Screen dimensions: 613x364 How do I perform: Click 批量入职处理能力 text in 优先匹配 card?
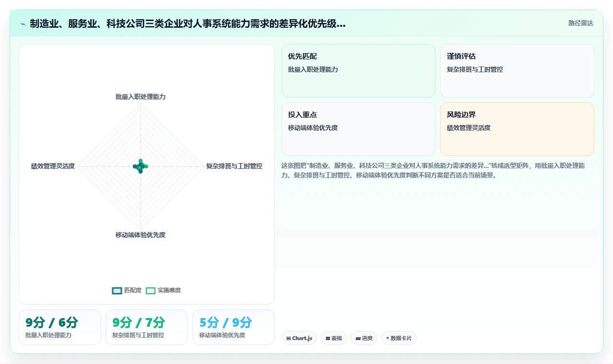click(313, 69)
